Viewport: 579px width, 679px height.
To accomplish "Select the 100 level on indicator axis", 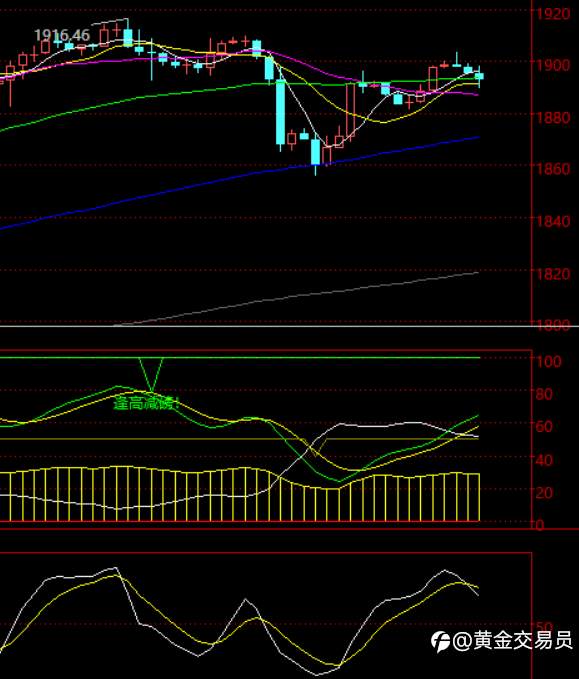I will (548, 361).
